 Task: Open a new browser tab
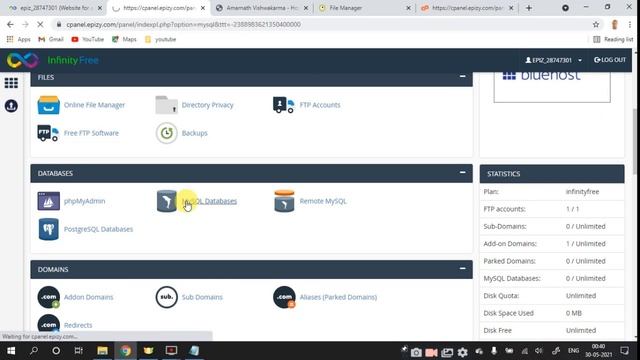529,8
